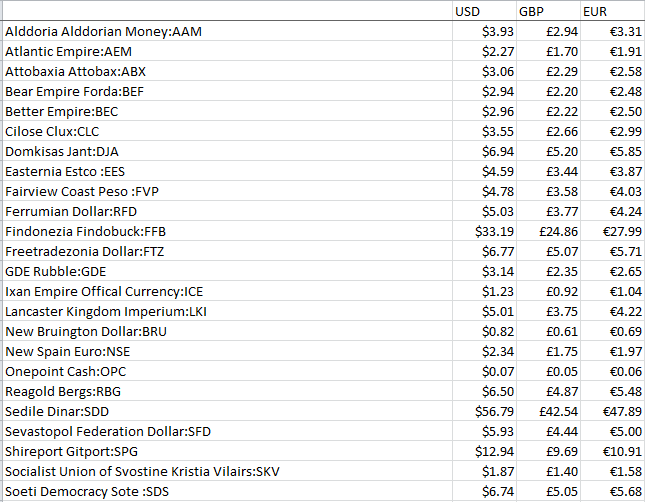Click the Shireport Gitport:SPG label cell
645x502 pixels.
tap(227, 451)
